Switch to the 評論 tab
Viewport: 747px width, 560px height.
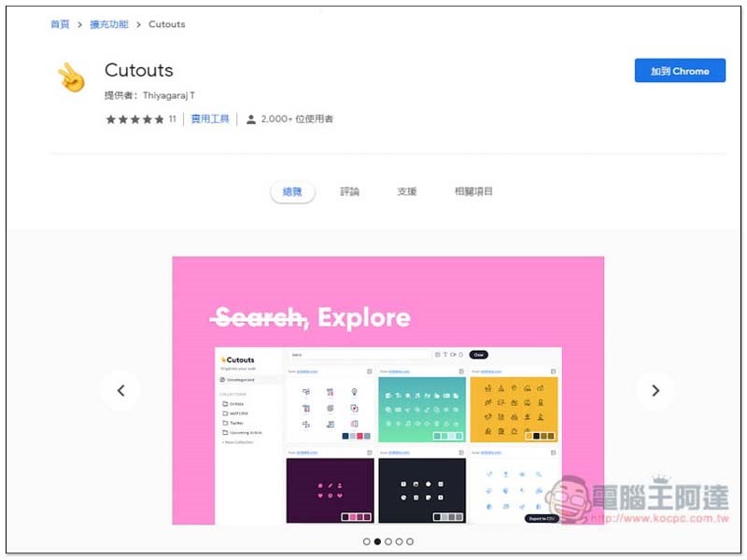click(349, 191)
